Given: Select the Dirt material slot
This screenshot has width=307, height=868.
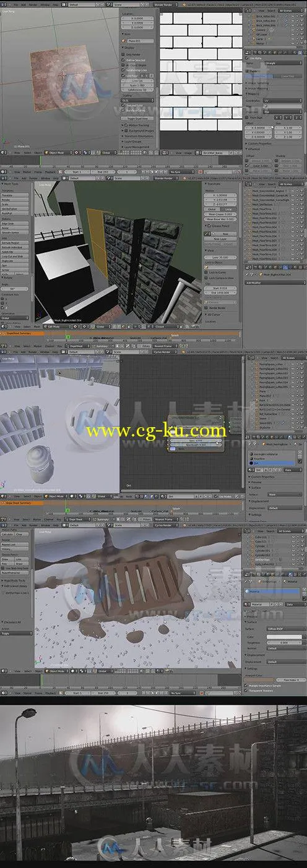Looking at the screenshot, I should coord(272,463).
